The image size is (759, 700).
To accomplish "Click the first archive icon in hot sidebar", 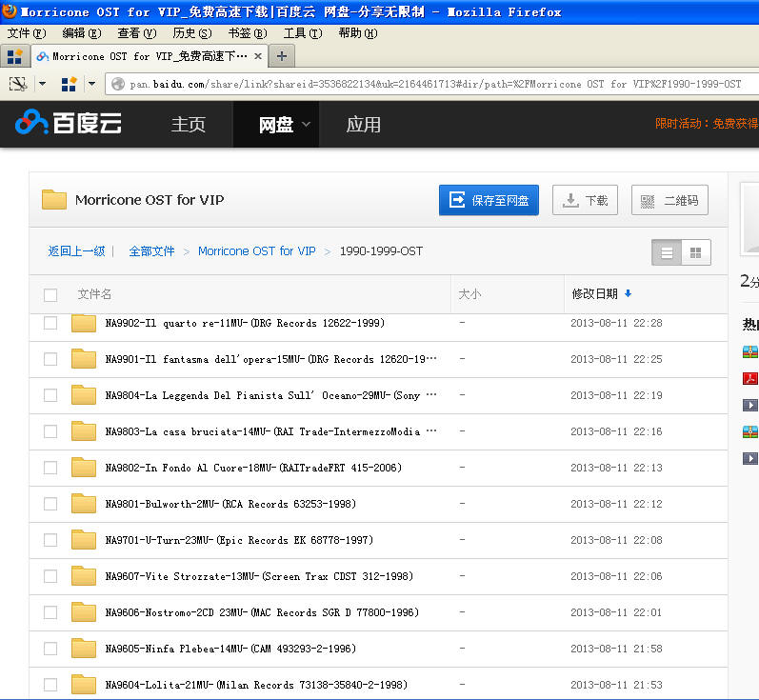I will pyautogui.click(x=750, y=352).
